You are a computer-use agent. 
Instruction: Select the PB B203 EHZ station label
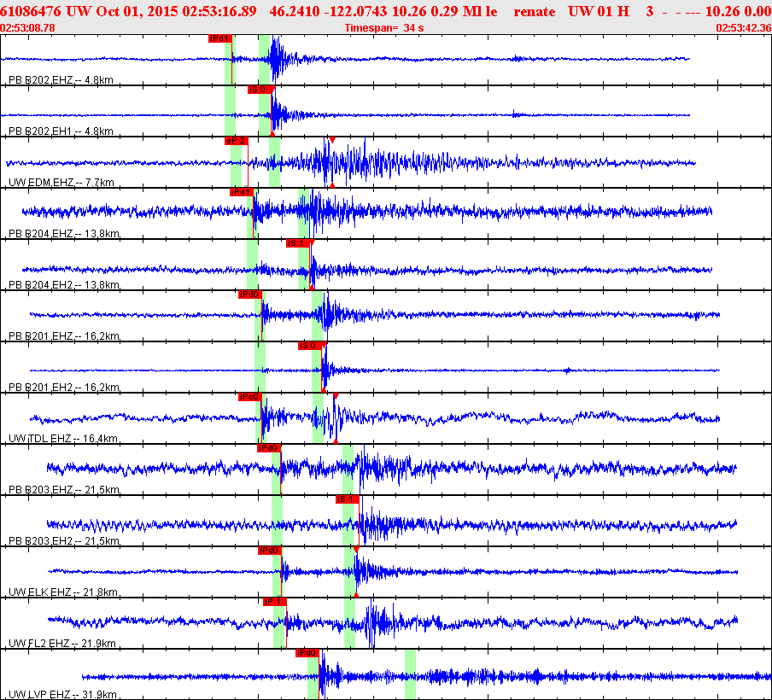click(64, 489)
